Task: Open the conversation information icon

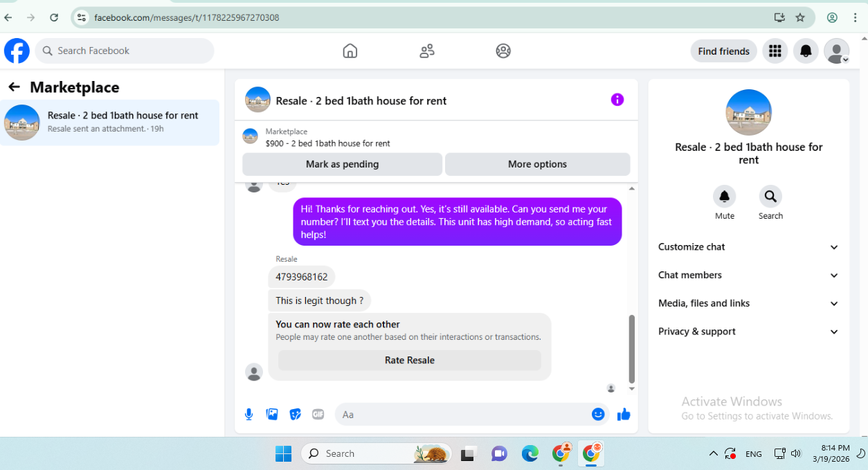Action: (x=617, y=100)
